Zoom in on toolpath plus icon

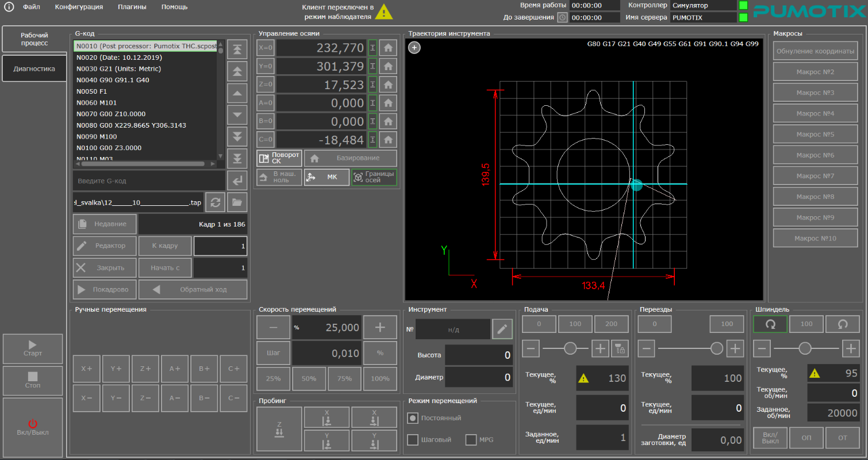(x=414, y=48)
